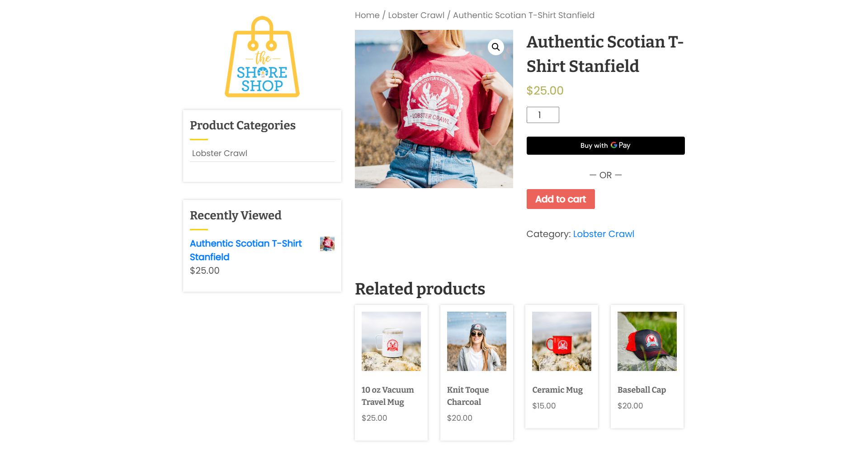868x456 pixels.
Task: Open the Knit Toque Charcoal product title
Action: point(468,396)
